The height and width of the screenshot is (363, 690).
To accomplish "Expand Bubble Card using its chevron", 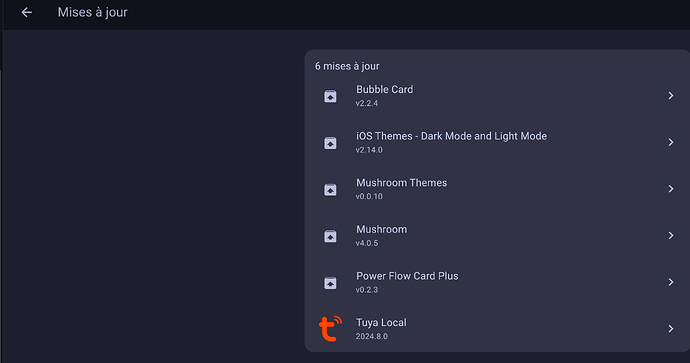I will (671, 95).
